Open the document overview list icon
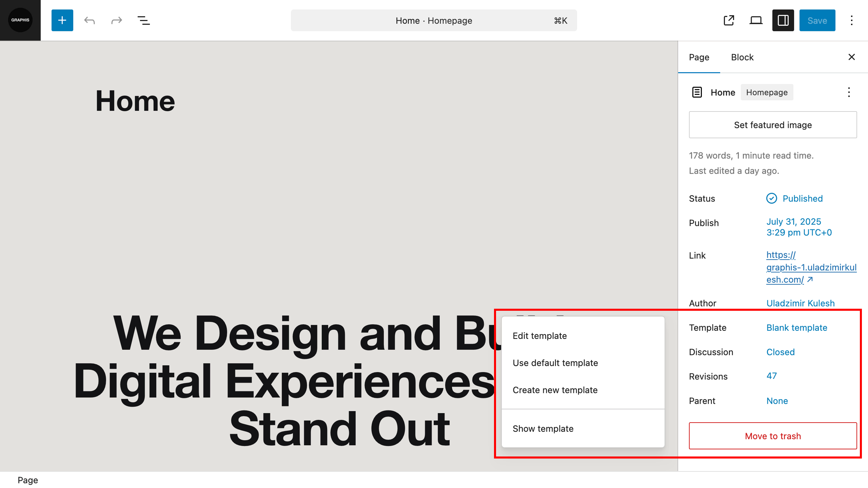Image resolution: width=868 pixels, height=488 pixels. [x=143, y=20]
